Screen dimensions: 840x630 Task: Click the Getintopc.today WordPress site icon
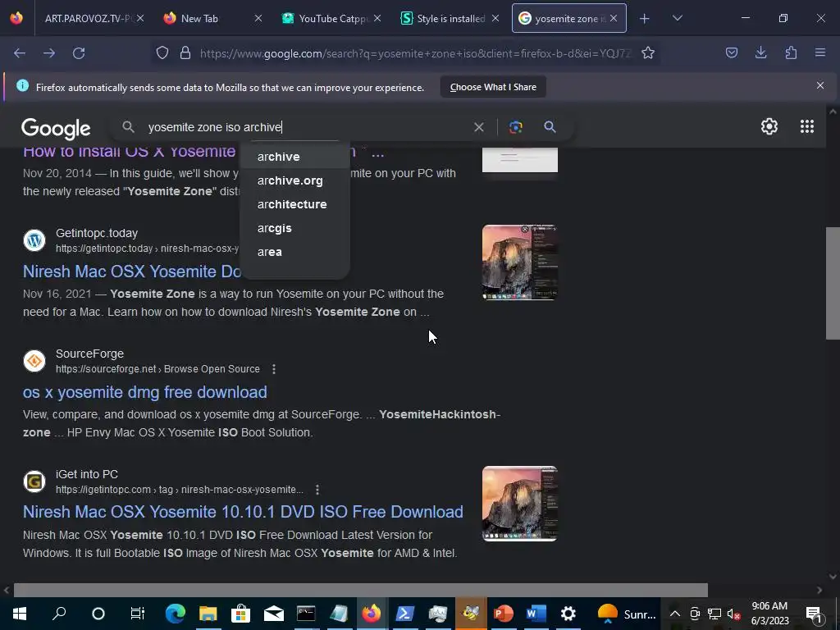[x=34, y=240]
